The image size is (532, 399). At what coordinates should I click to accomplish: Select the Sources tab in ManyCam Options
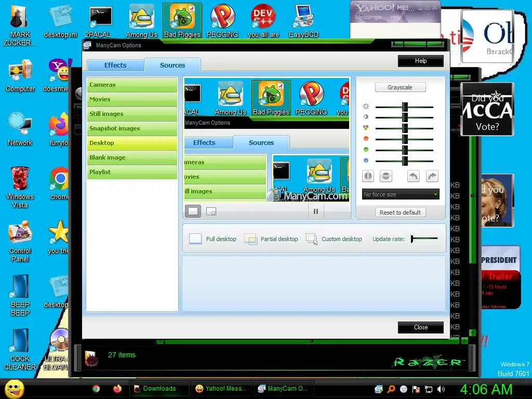[172, 65]
